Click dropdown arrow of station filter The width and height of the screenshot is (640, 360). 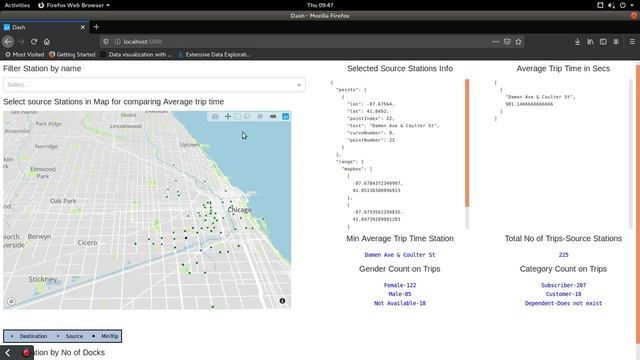pos(299,85)
